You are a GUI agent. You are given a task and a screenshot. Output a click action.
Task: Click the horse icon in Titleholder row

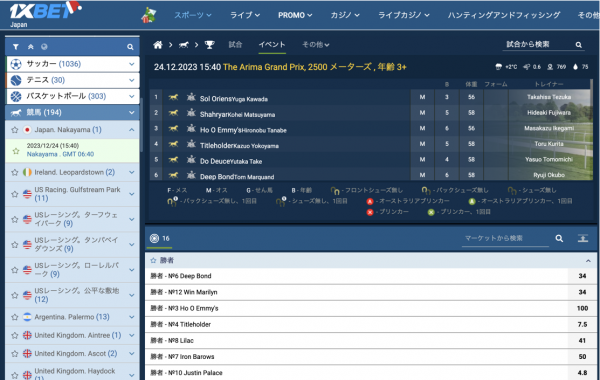coord(173,144)
